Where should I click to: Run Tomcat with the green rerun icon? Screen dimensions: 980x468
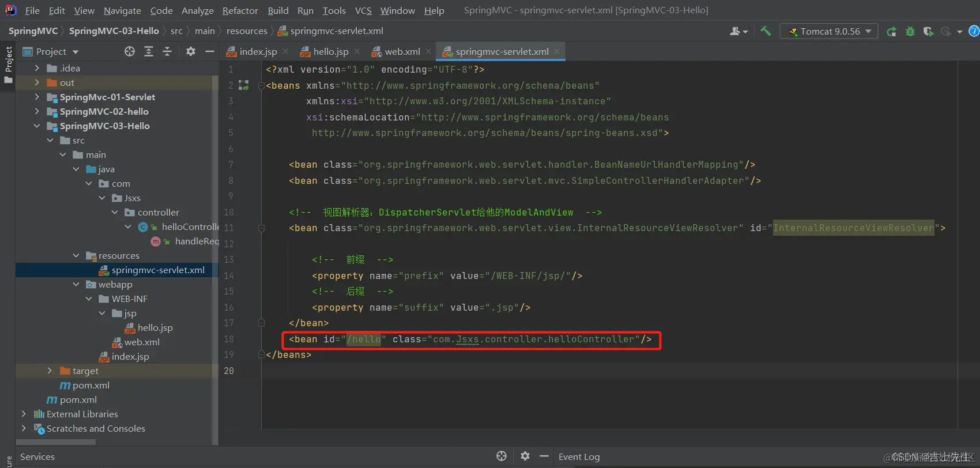(x=891, y=32)
